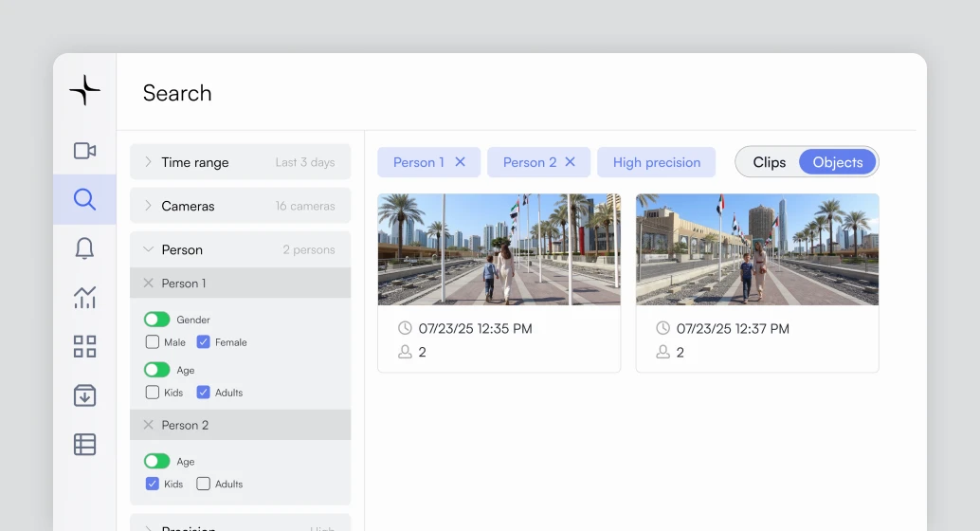Check Adults checkbox under Person 2

coord(203,484)
